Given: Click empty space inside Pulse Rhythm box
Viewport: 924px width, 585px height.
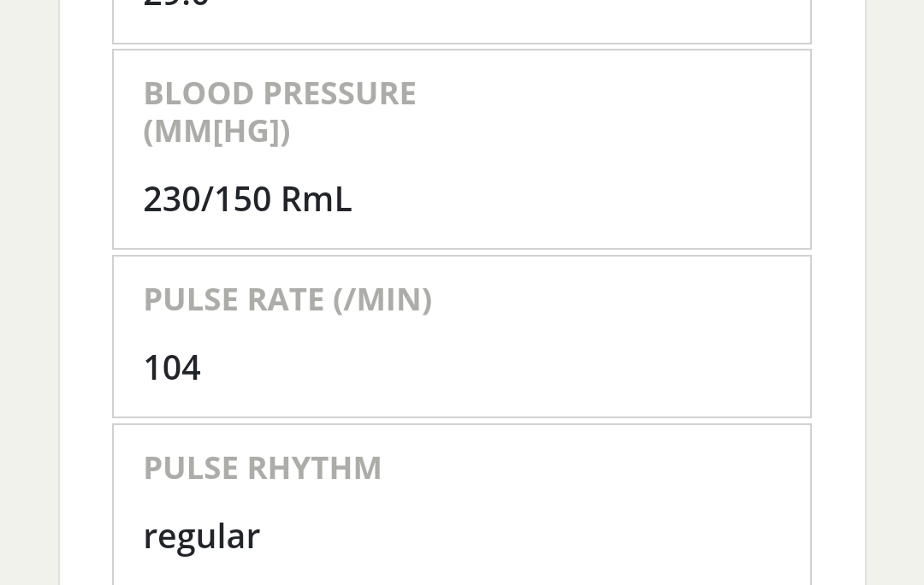Looking at the screenshot, I should point(599,513).
